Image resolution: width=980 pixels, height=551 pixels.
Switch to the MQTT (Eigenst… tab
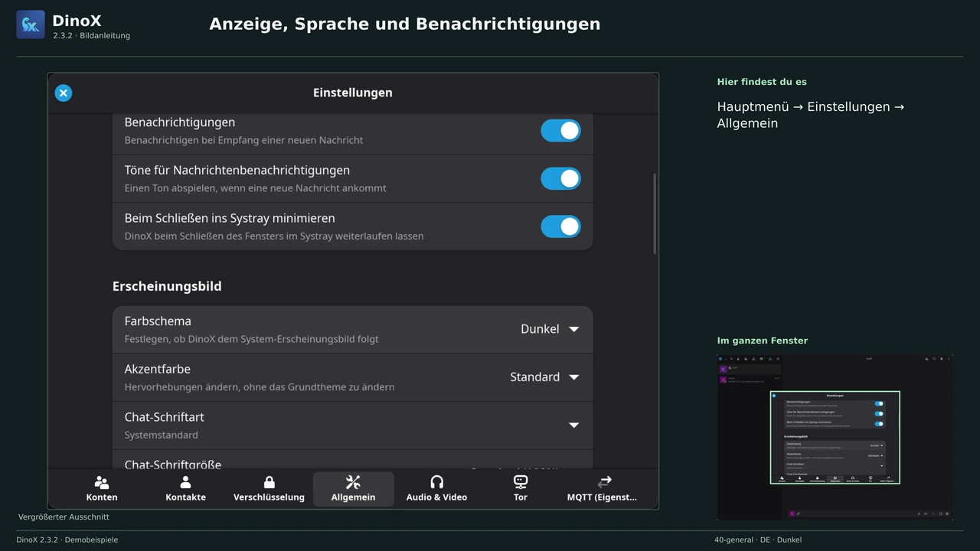602,489
